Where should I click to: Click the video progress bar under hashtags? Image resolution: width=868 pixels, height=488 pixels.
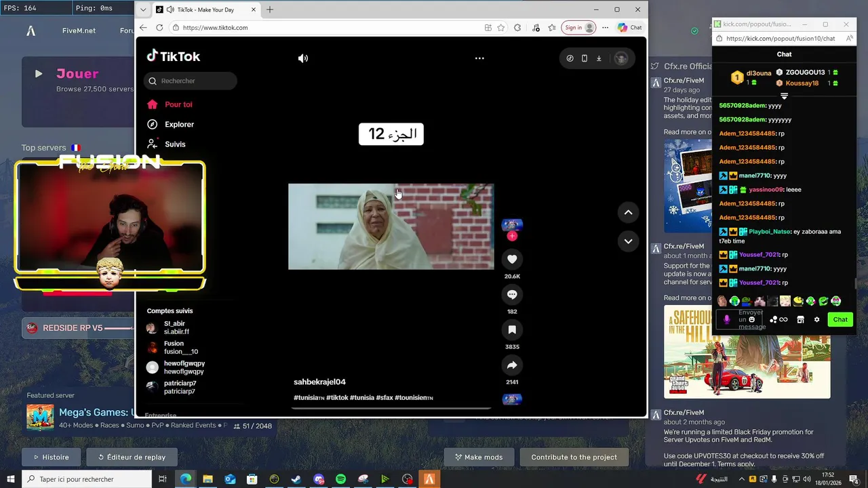(391, 408)
